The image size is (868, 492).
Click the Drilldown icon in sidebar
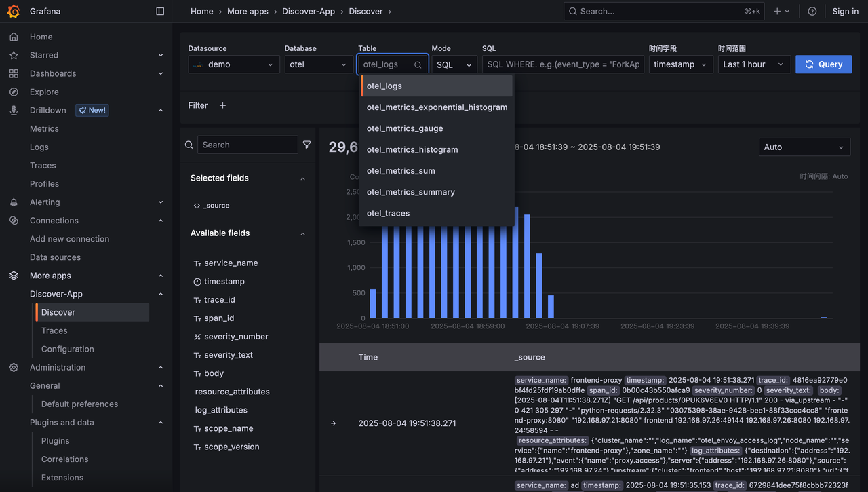pos(14,110)
